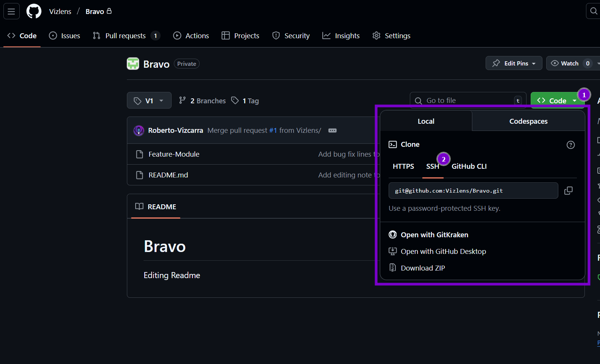600x364 pixels.
Task: Expand the commit message ellipsis
Action: [x=332, y=131]
